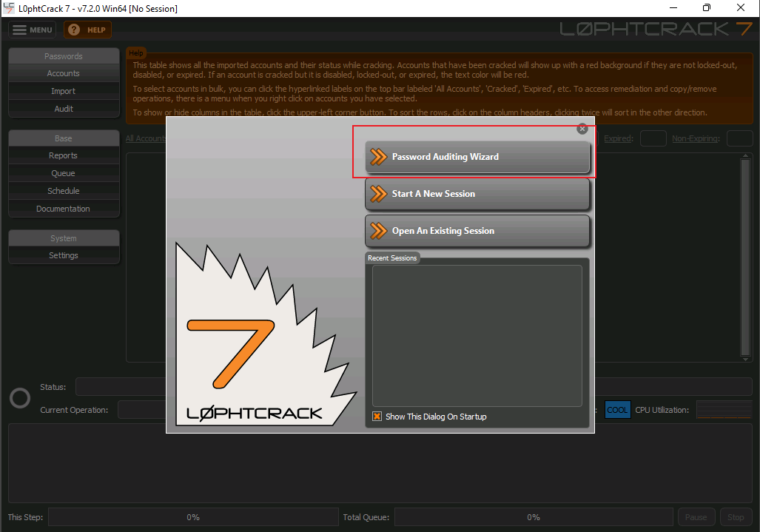
Task: Click the Recent Sessions list box
Action: [477, 335]
